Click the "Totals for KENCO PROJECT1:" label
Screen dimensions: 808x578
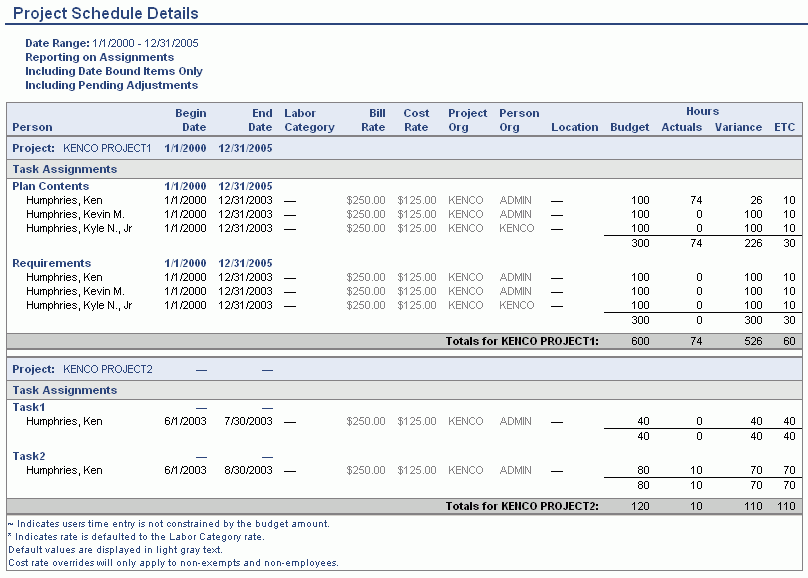coord(522,341)
